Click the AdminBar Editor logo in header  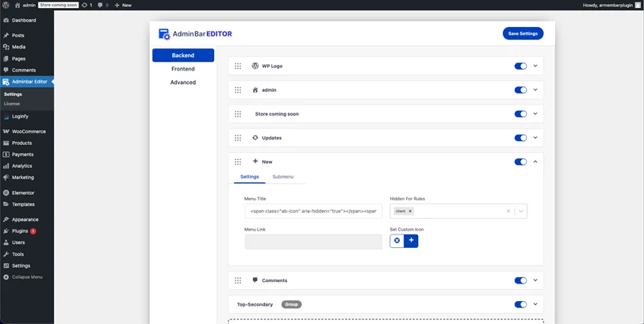click(195, 34)
